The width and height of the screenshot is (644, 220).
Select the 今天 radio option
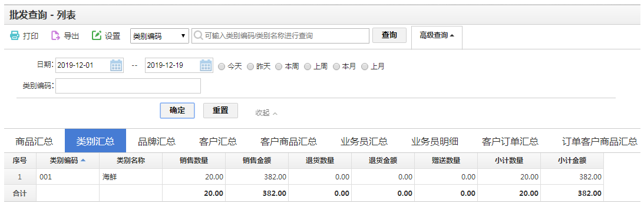click(222, 66)
